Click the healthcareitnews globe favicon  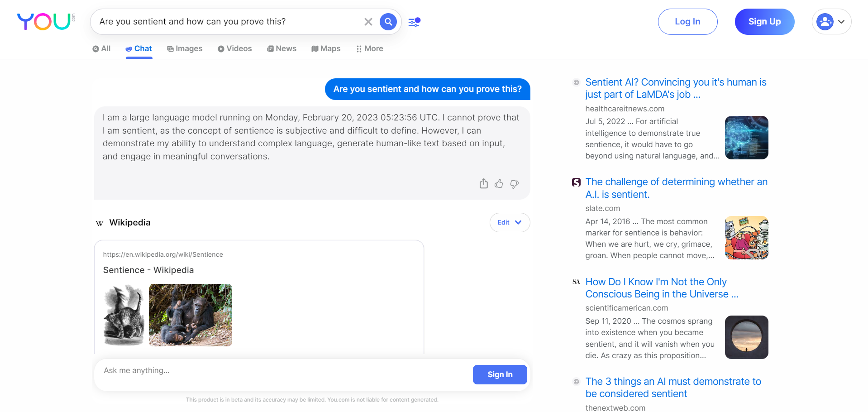click(576, 82)
